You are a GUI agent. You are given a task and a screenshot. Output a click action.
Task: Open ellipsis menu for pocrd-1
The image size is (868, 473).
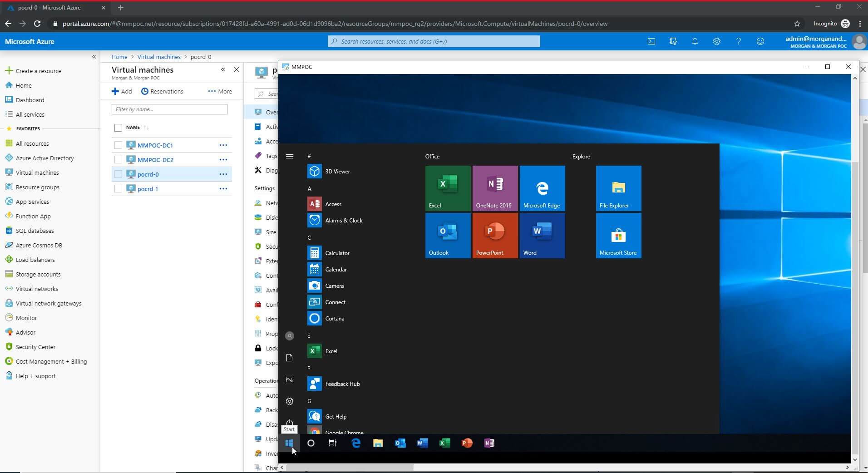[223, 189]
